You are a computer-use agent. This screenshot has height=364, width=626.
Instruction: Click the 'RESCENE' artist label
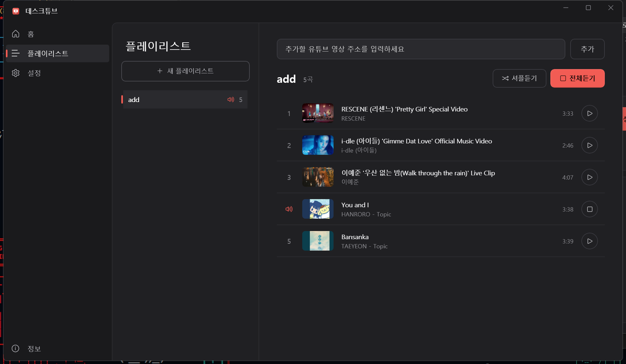point(353,119)
